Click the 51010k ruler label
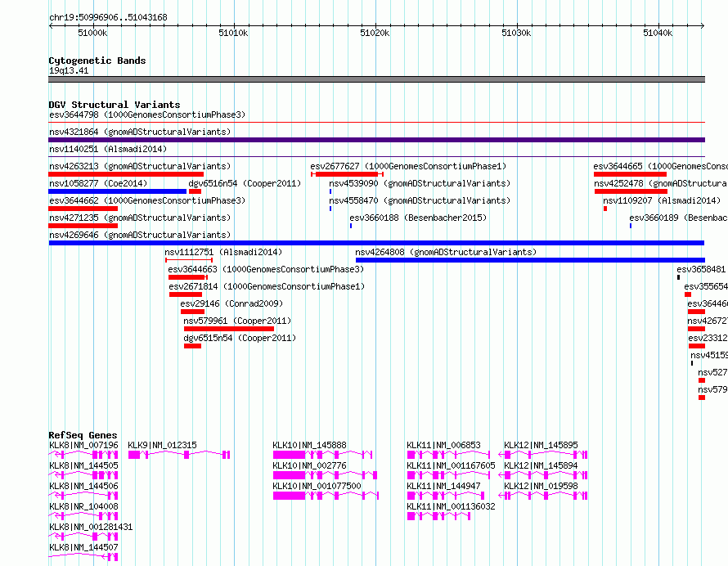 coord(233,33)
